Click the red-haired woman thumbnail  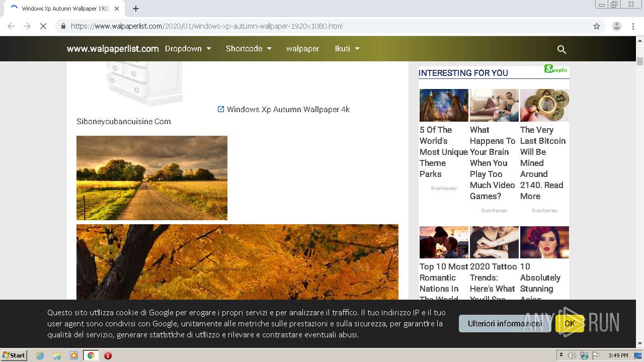(x=544, y=242)
